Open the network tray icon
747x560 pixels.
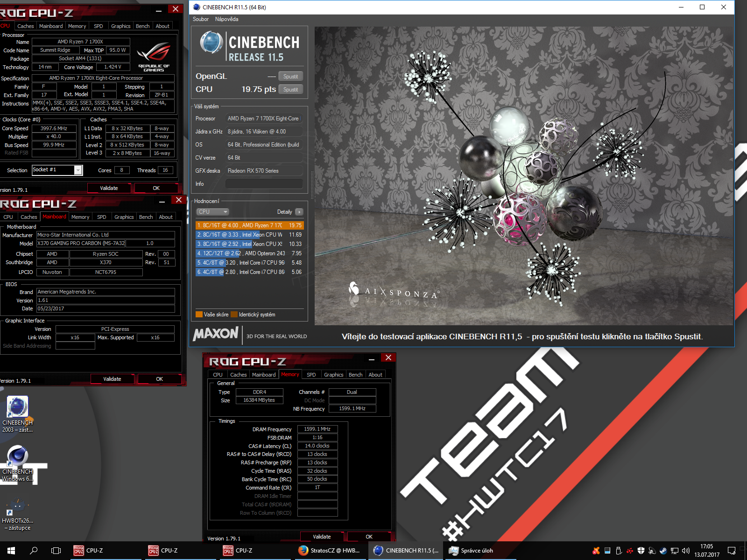click(675, 551)
